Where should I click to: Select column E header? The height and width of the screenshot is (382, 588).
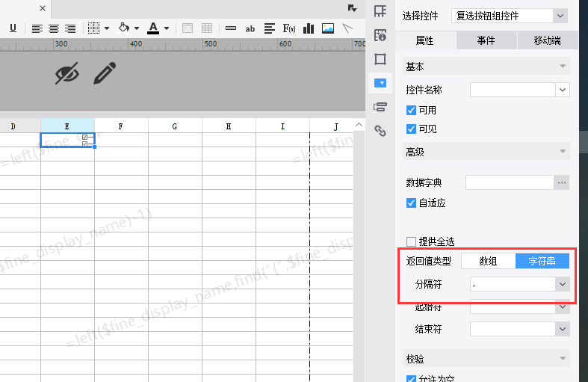67,126
